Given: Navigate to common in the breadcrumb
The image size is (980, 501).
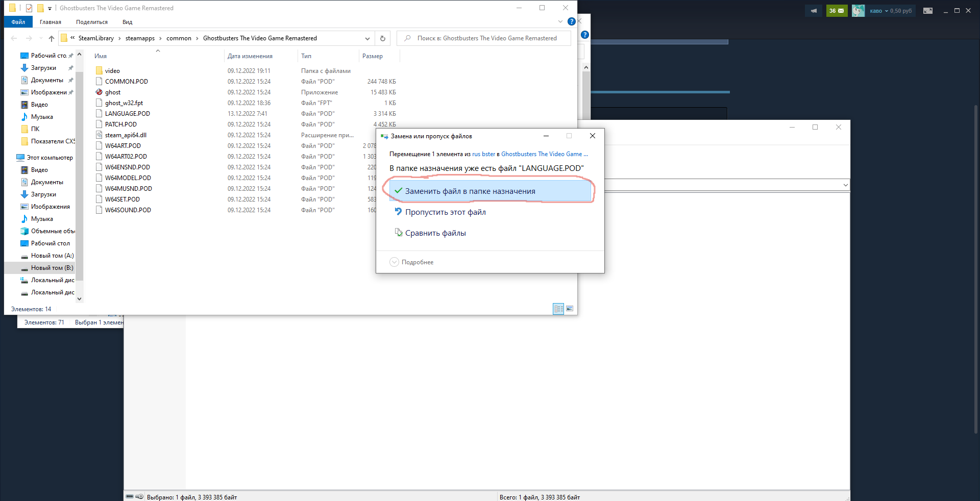Looking at the screenshot, I should pos(179,38).
